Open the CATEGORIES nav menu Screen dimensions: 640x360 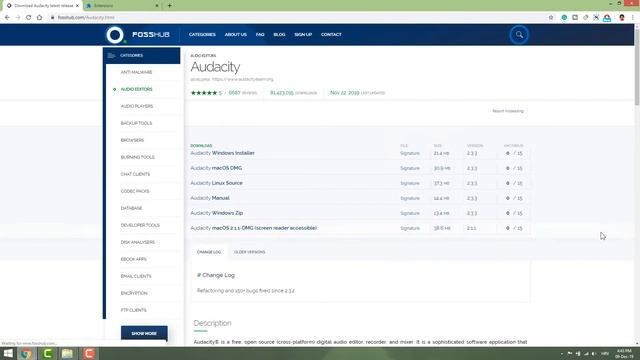[202, 35]
